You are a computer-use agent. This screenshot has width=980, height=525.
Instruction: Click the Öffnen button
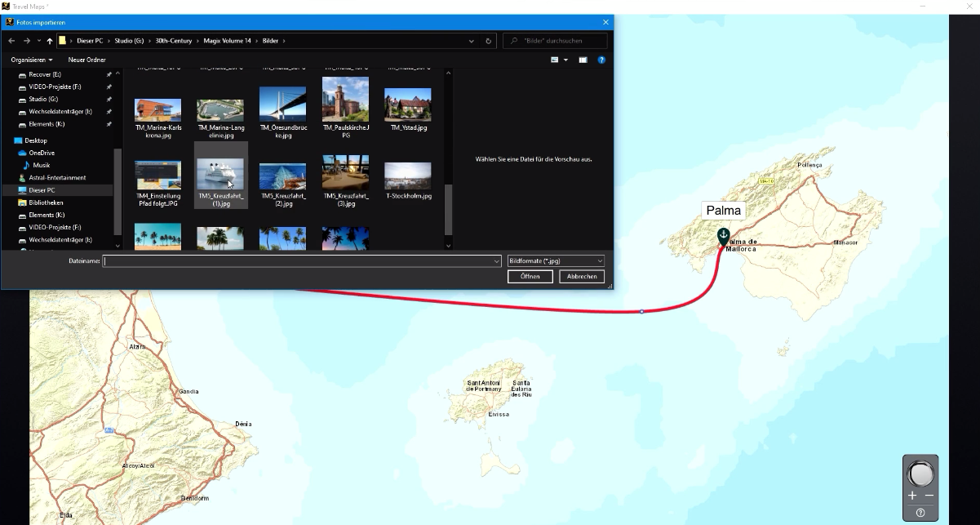[530, 276]
